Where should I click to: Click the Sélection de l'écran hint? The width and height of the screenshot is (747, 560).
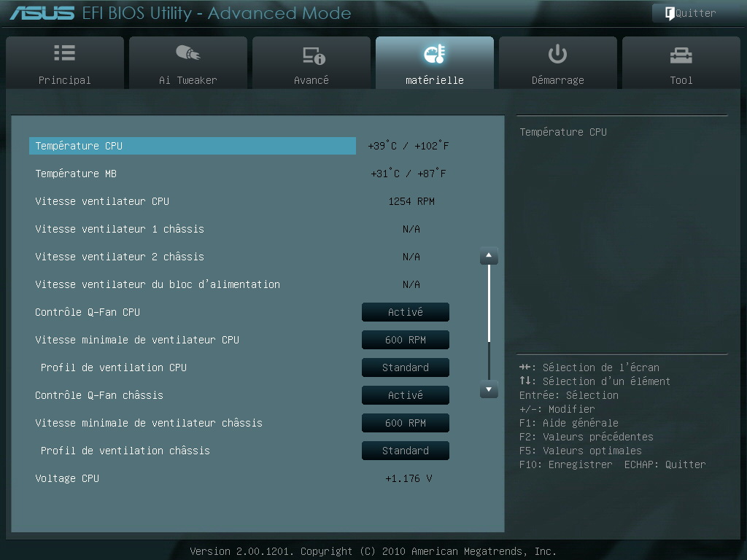coord(589,367)
